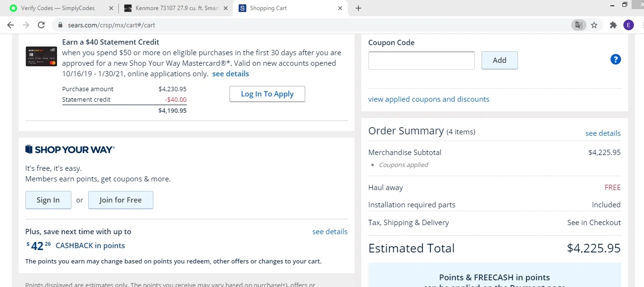Click Join for Free button
The width and height of the screenshot is (644, 287).
121,200
